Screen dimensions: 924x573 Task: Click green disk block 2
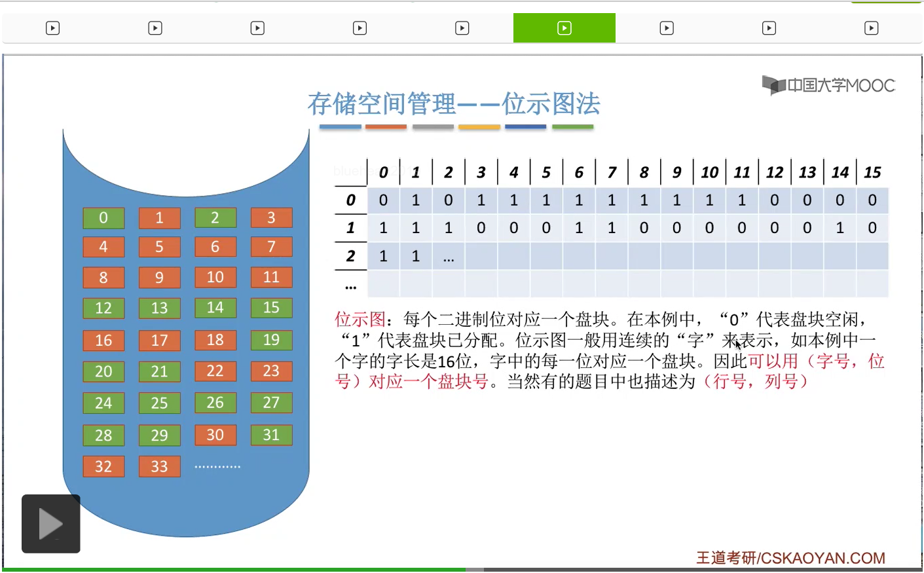click(x=215, y=218)
